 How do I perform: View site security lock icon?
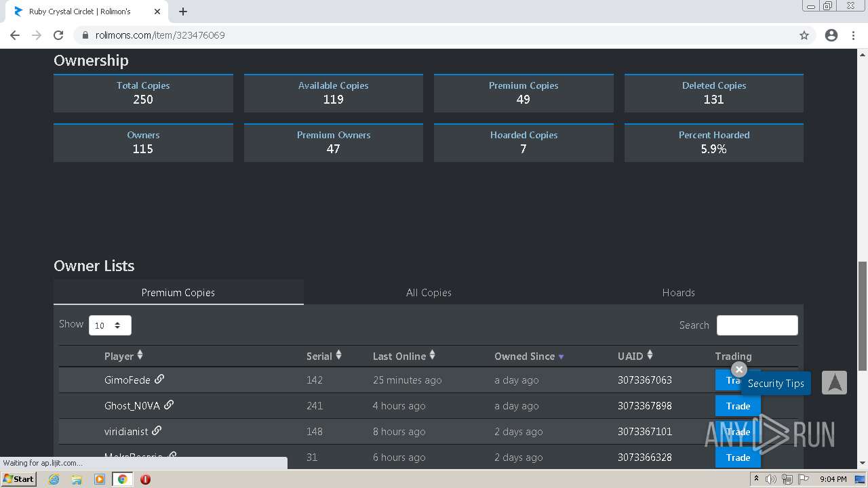click(85, 35)
